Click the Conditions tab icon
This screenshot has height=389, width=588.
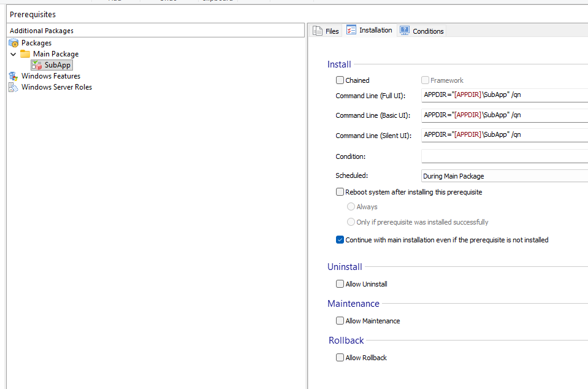point(405,31)
